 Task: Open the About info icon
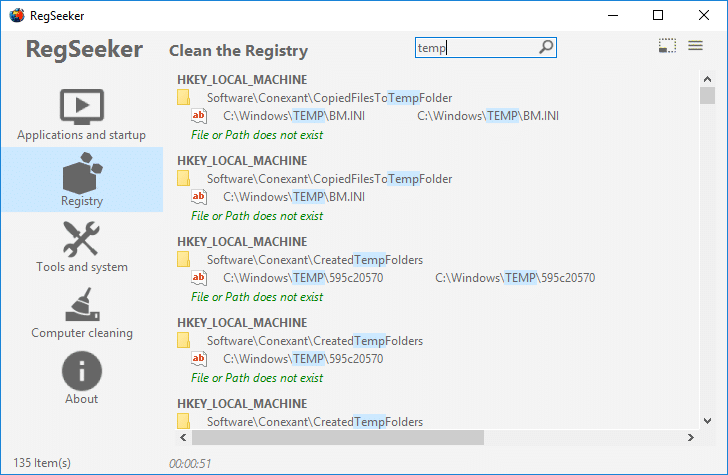[82, 371]
